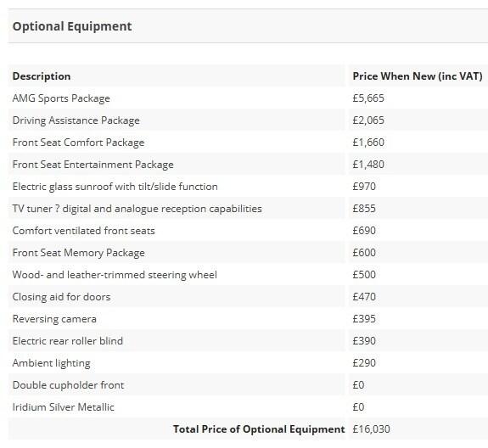Click Front Seat Memory Package entry
The height and width of the screenshot is (448, 488).
(x=78, y=253)
